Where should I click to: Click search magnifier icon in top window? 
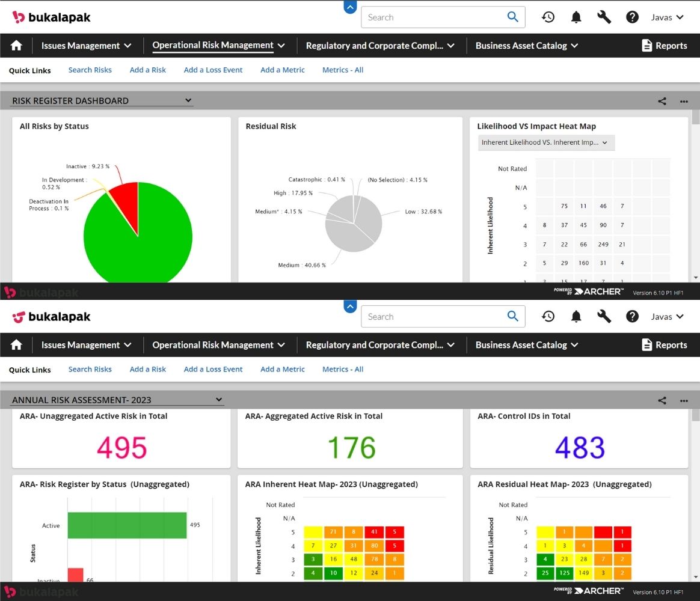[x=513, y=17]
